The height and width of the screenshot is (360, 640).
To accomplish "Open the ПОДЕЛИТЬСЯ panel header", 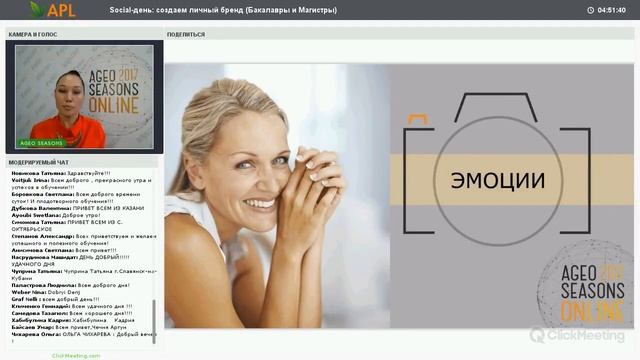I will 399,34.
